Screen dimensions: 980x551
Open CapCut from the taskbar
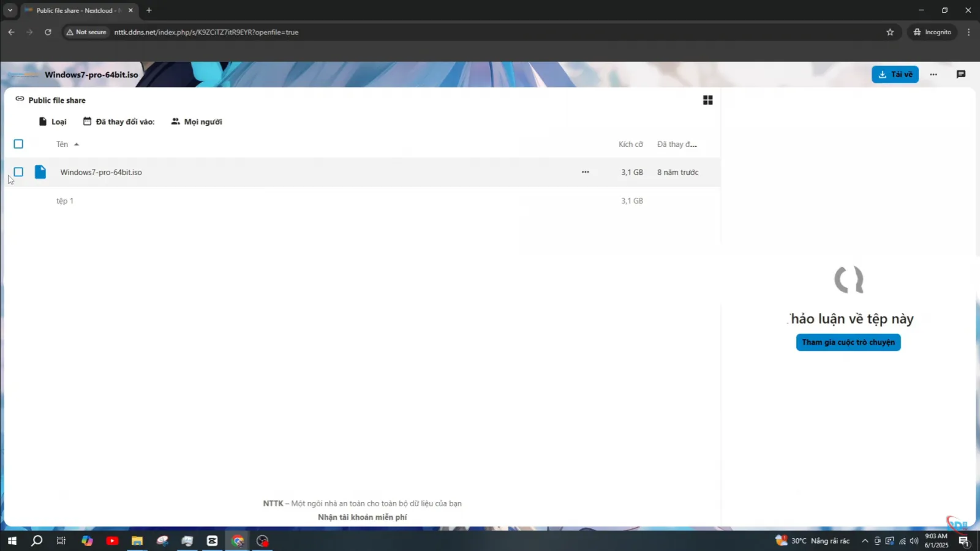coord(212,541)
